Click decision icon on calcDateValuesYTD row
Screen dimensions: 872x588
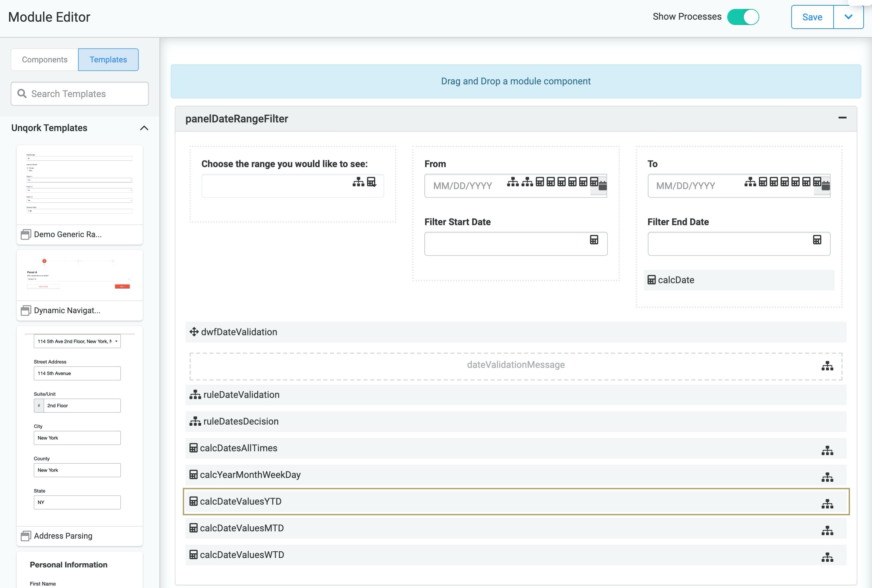827,504
